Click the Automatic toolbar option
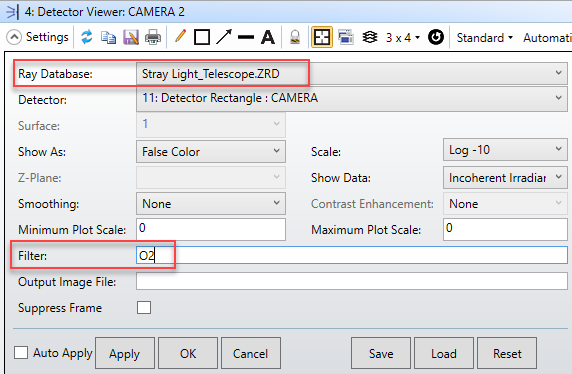The height and width of the screenshot is (374, 572). coord(547,38)
